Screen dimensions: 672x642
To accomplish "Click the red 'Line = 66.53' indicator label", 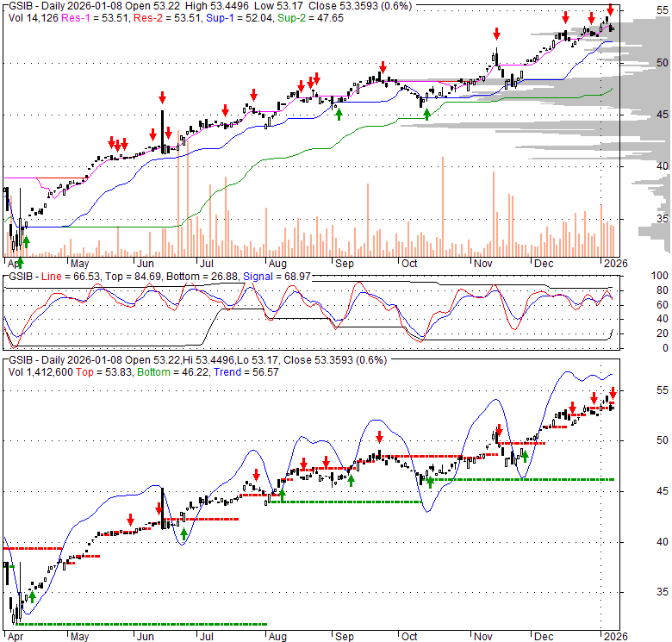I will pos(72,277).
